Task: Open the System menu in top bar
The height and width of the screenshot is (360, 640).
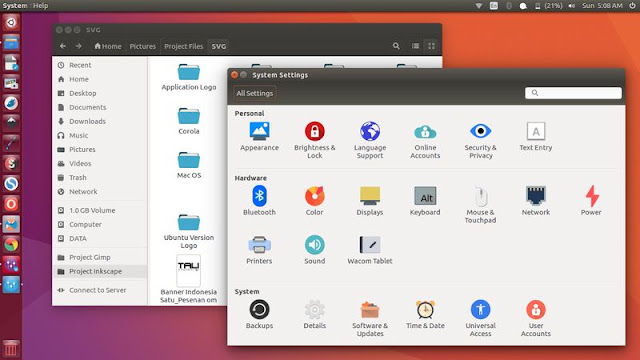Action: click(x=15, y=6)
